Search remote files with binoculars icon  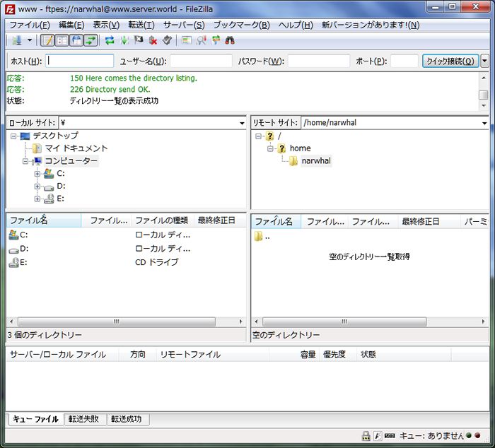(x=230, y=40)
